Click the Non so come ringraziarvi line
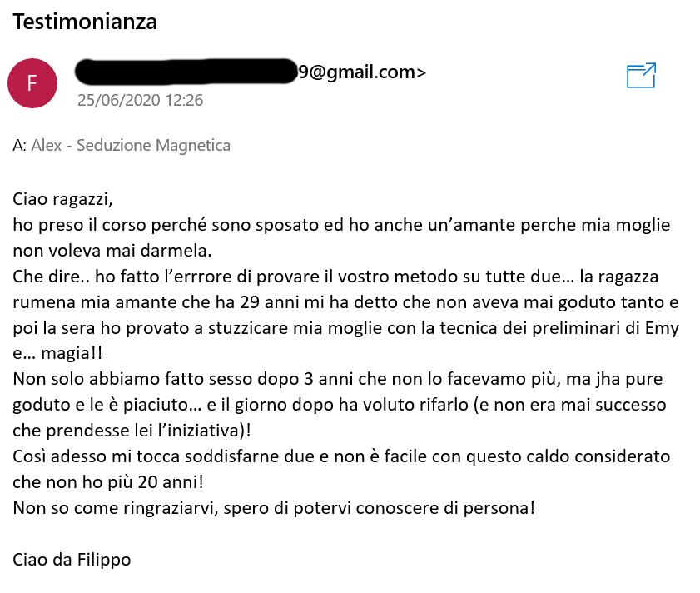 274,508
